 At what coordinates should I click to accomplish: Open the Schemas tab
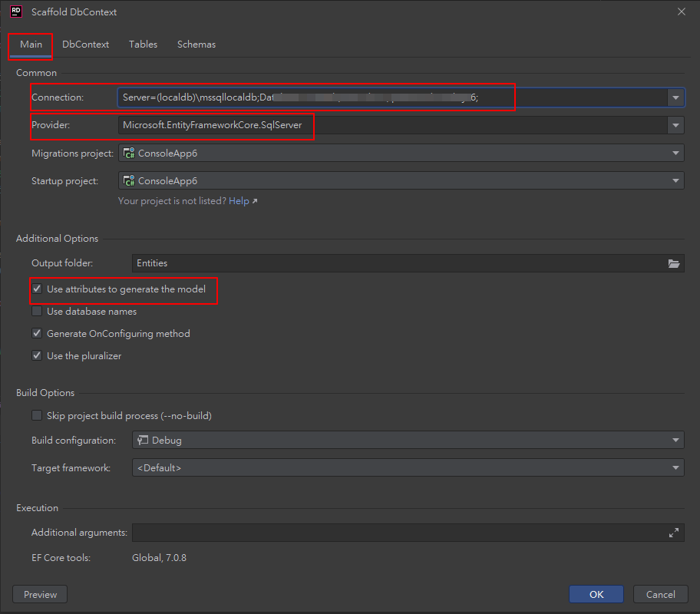(x=196, y=45)
